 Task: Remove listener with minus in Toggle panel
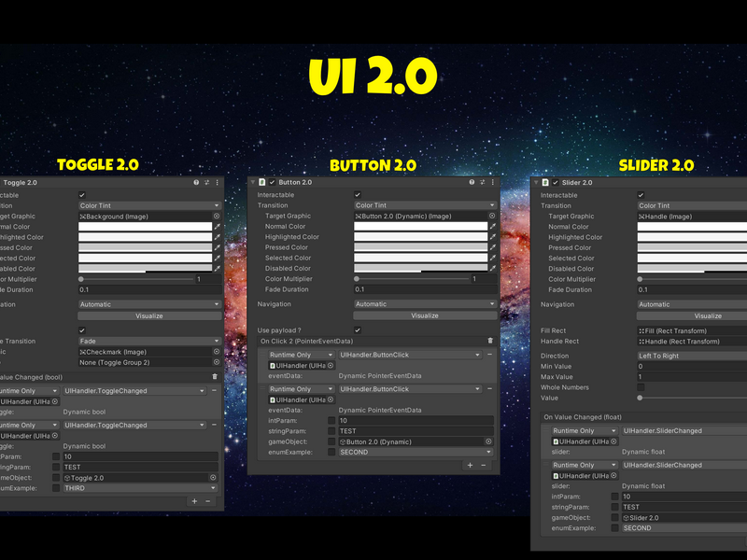tap(207, 501)
